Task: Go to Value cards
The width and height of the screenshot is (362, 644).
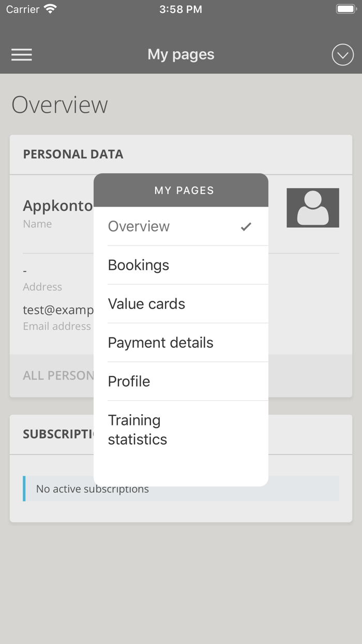Action: pyautogui.click(x=146, y=304)
